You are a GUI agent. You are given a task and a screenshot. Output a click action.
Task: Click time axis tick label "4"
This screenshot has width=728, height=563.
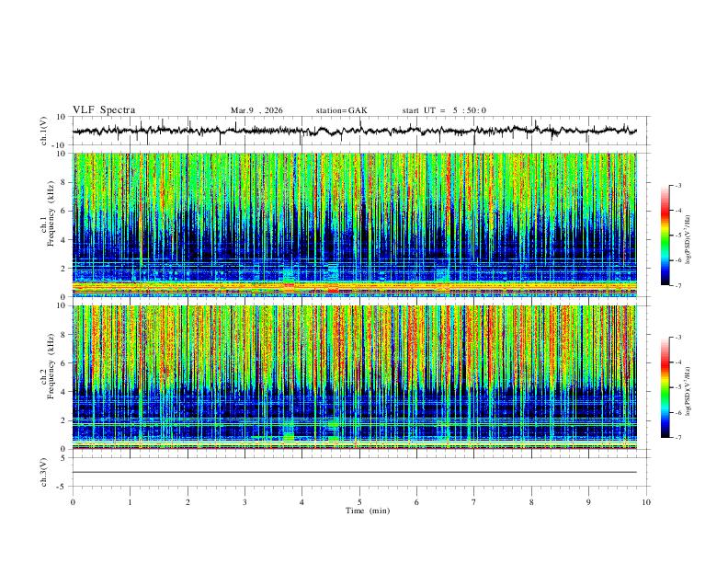[x=301, y=502]
